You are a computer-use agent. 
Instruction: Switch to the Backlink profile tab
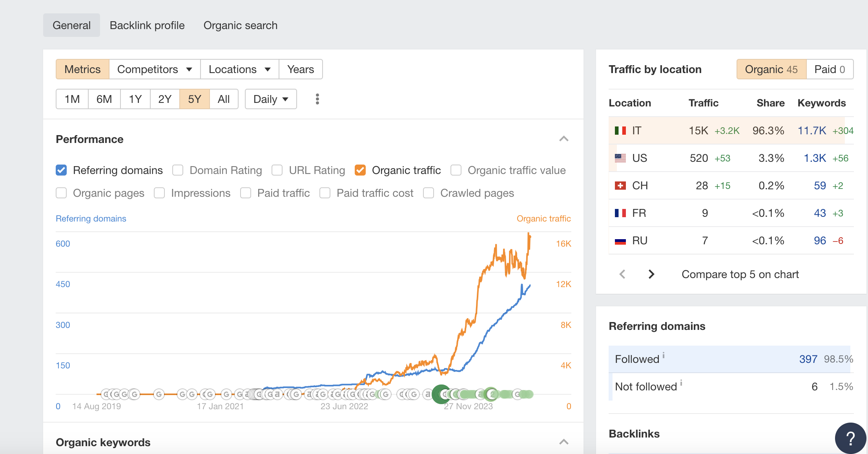pos(147,25)
